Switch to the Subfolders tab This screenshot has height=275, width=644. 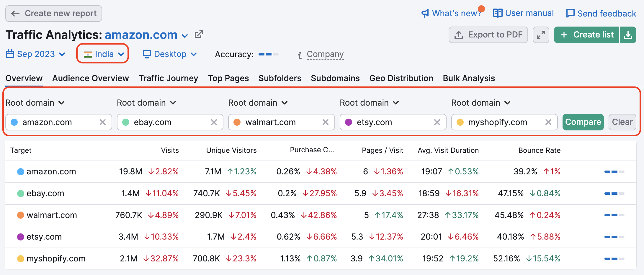(280, 78)
